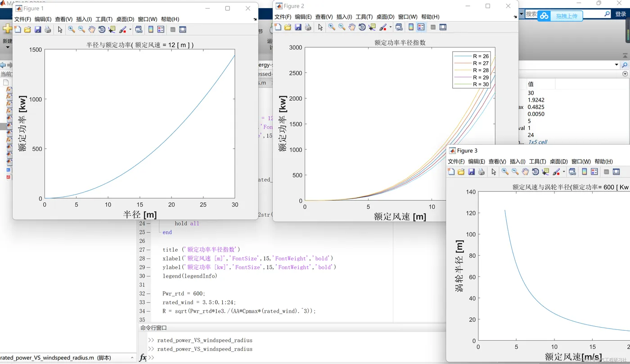Image resolution: width=630 pixels, height=364 pixels.
Task: Toggle the active Insert Legend button in Figure 2
Action: (x=421, y=27)
